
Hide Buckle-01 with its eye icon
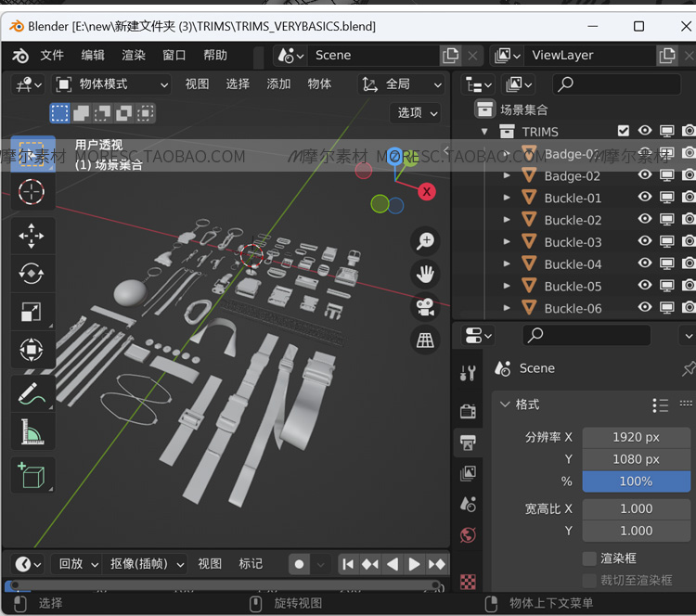(x=645, y=197)
